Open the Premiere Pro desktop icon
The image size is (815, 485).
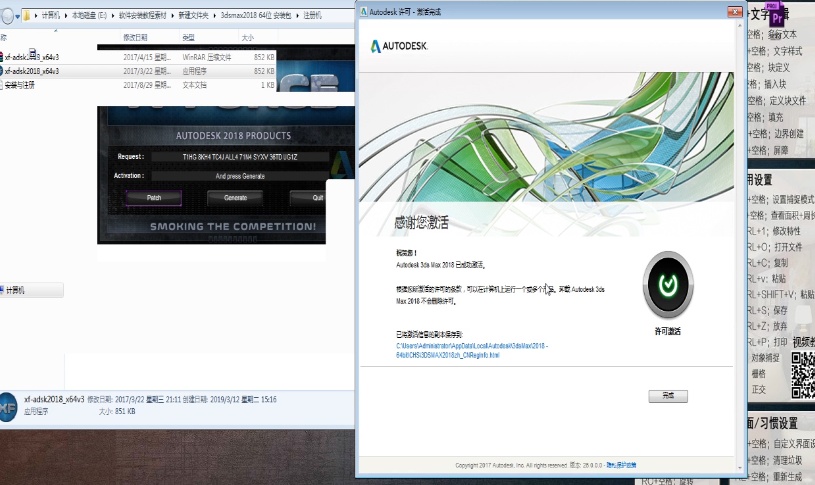coord(776,15)
